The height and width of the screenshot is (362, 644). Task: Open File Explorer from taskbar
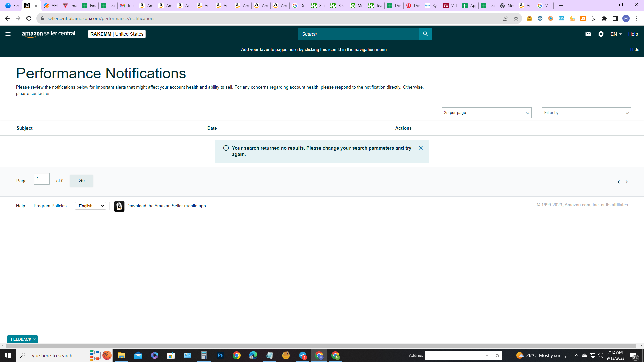pyautogui.click(x=122, y=355)
